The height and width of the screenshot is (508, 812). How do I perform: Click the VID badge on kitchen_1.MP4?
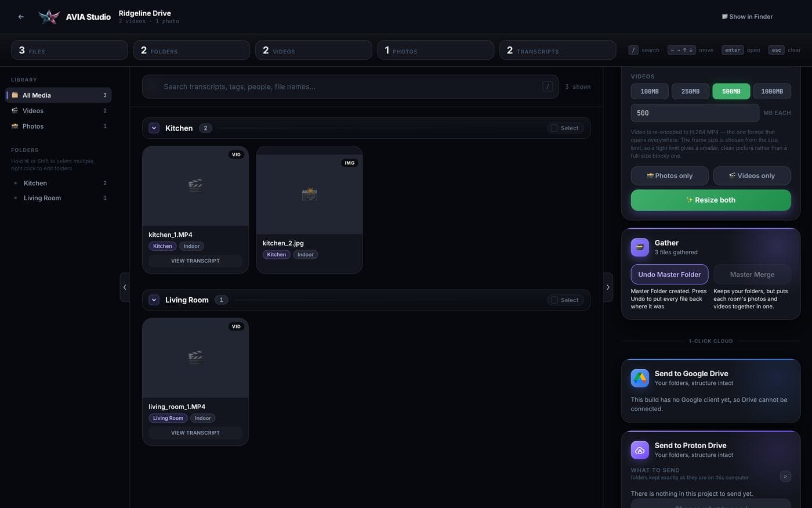point(236,154)
